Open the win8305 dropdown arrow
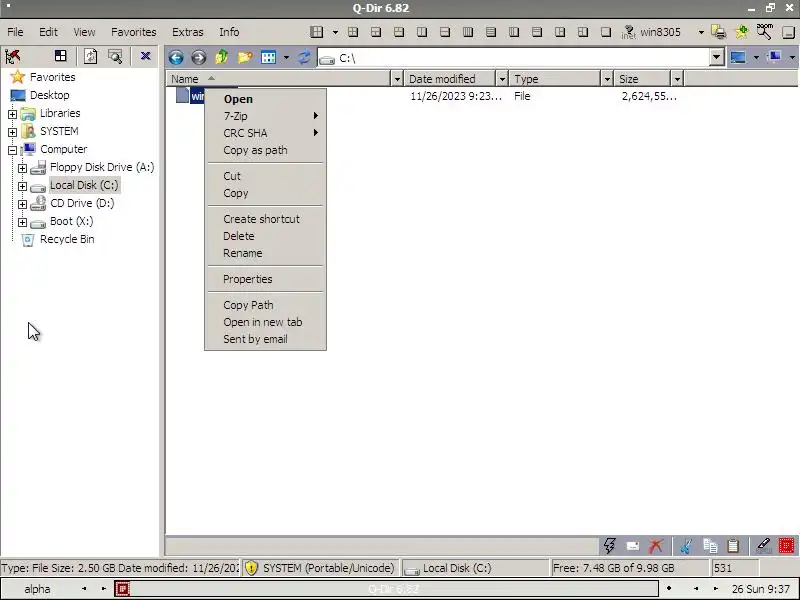This screenshot has width=800, height=600. [701, 32]
